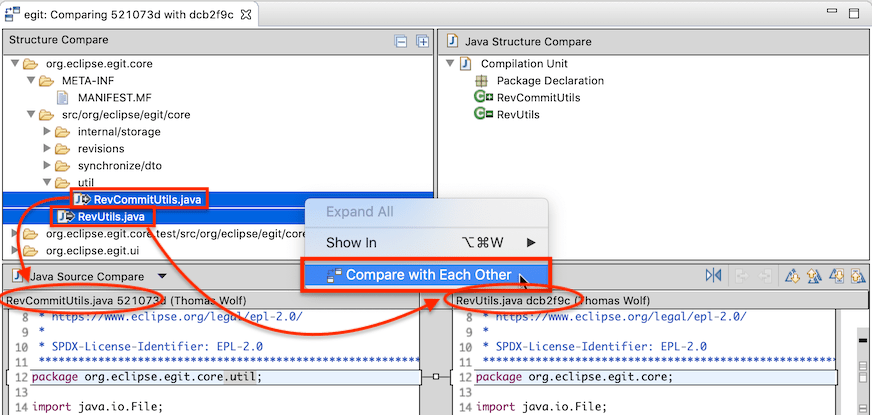This screenshot has width=872, height=415.
Task: Select MANIFEST.MF in the tree
Action: 115,98
